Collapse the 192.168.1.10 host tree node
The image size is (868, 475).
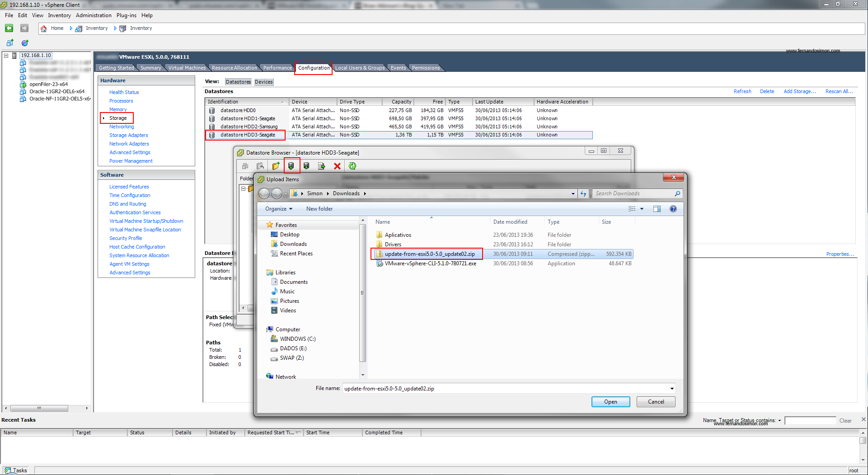click(x=6, y=56)
